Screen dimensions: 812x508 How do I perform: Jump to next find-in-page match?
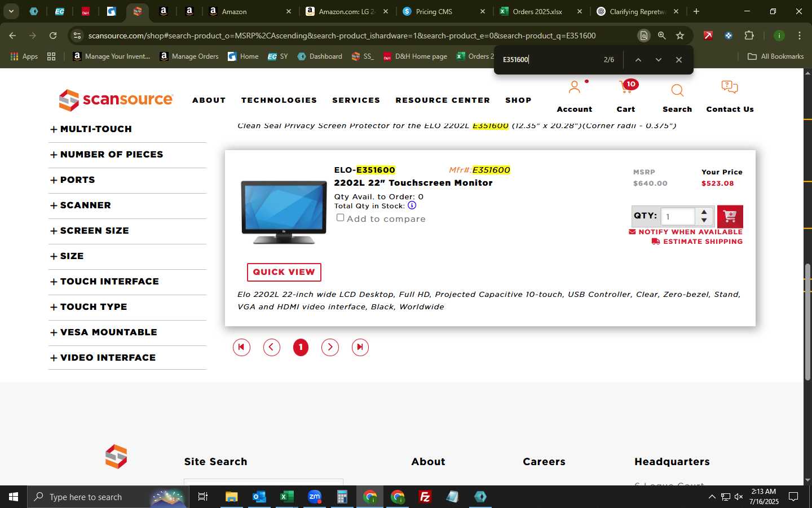(658, 60)
